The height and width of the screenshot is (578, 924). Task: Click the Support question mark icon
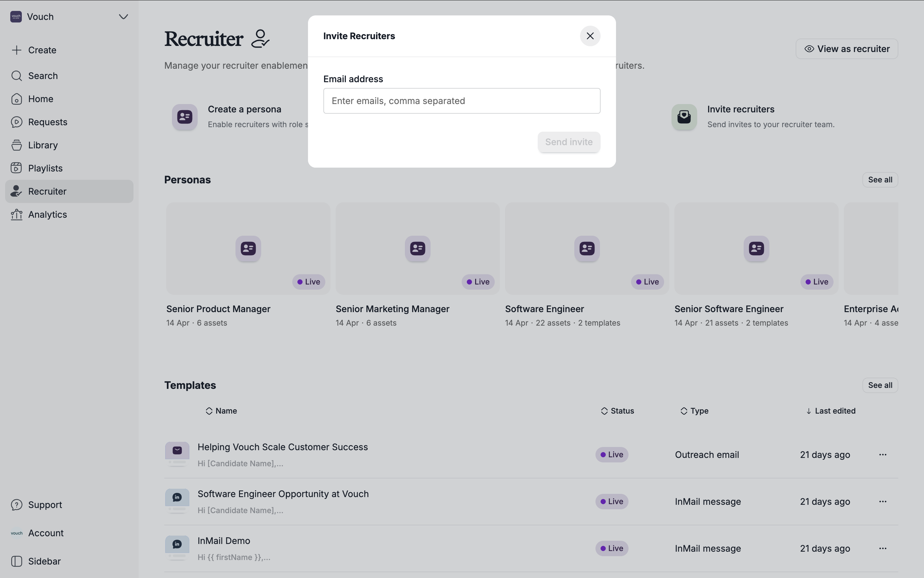click(x=16, y=505)
